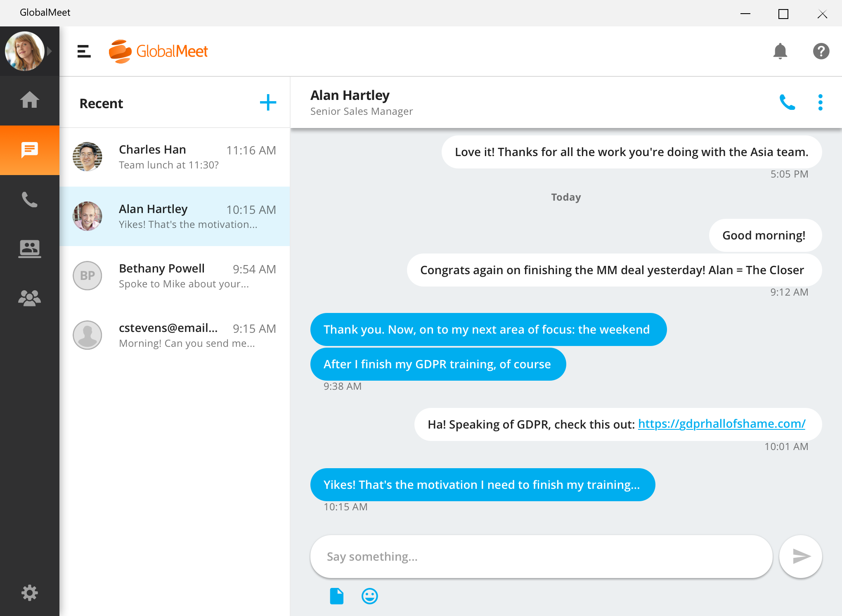Select the Chat tab in sidebar

click(29, 150)
